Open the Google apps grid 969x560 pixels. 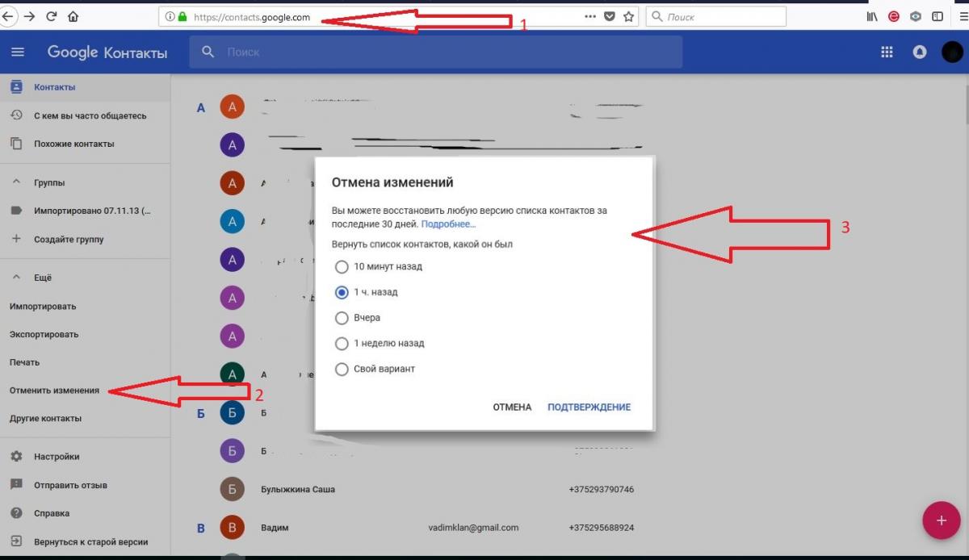point(887,52)
